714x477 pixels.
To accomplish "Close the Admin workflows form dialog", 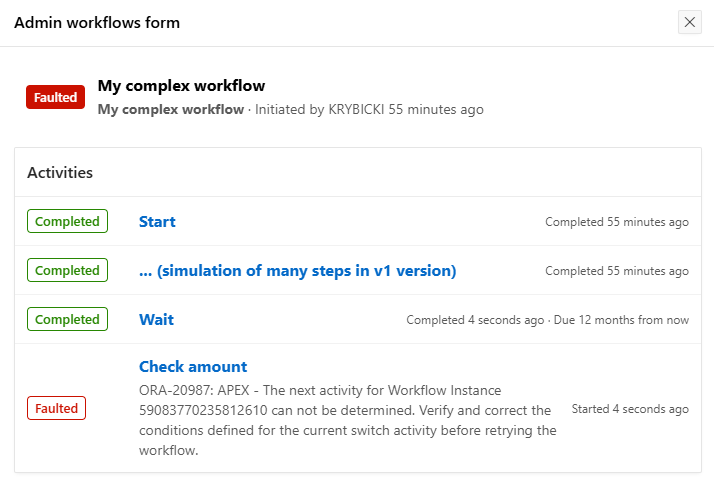I will tap(689, 22).
